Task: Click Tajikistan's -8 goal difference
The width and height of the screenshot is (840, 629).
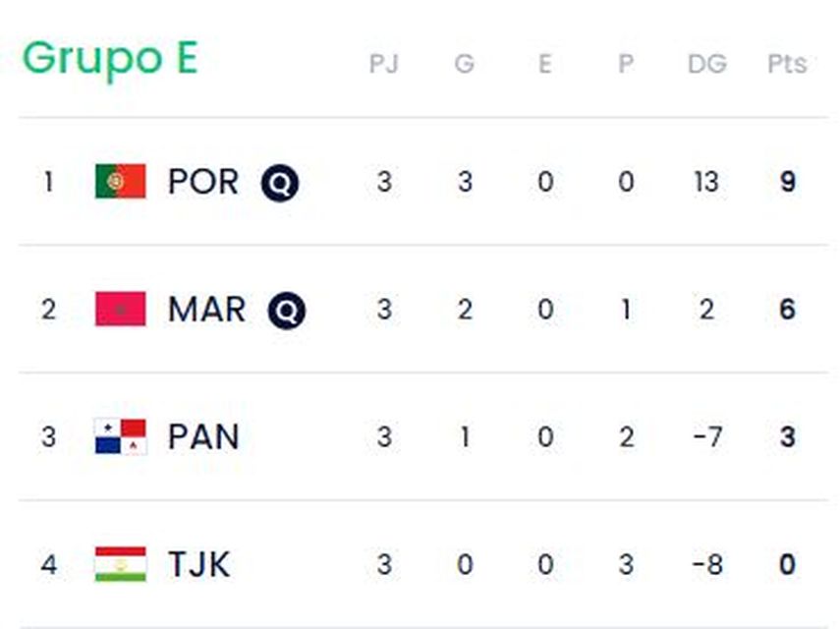Action: click(x=705, y=565)
